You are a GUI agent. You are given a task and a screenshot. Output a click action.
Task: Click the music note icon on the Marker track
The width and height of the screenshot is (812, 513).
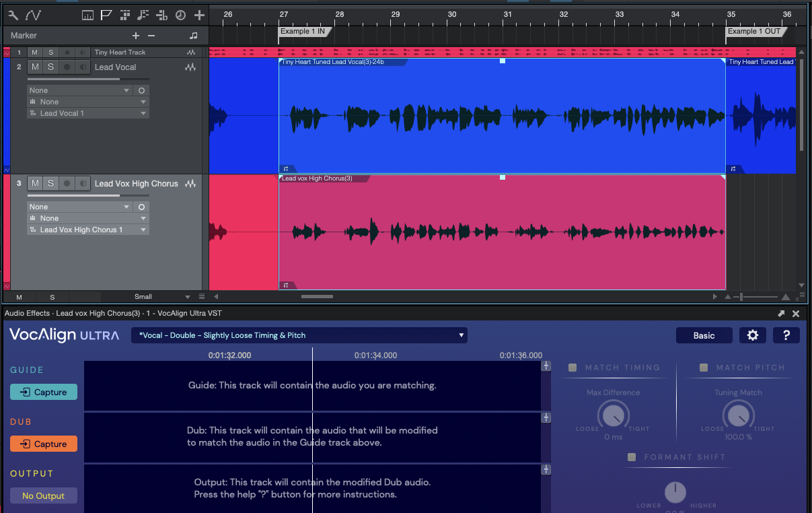pyautogui.click(x=192, y=35)
